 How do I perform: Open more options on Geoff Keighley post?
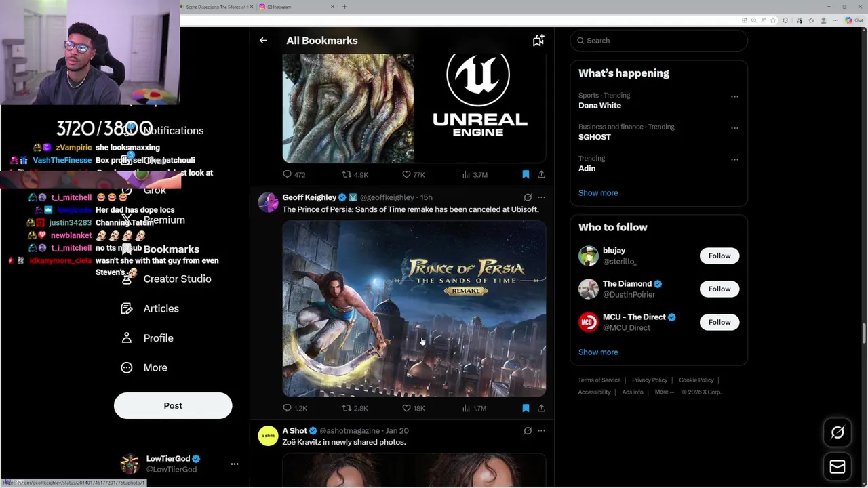tap(541, 197)
